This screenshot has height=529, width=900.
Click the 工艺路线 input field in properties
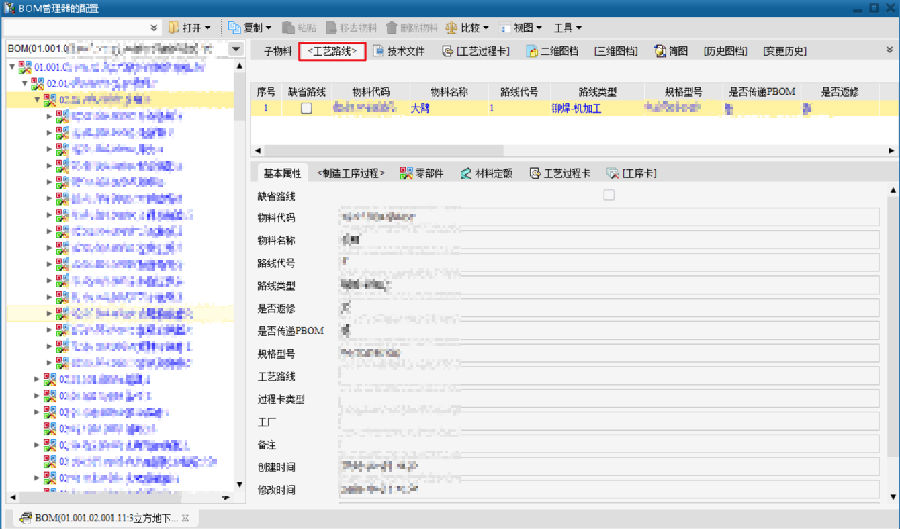point(608,376)
